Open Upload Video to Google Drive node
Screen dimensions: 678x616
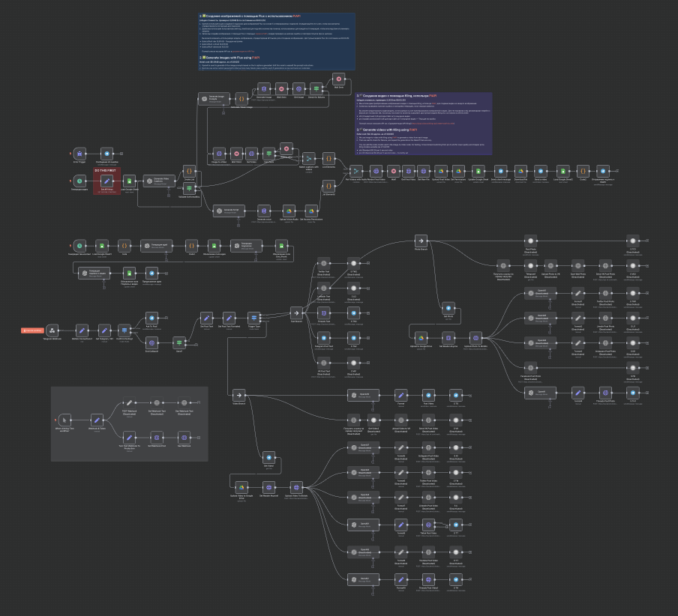(241, 487)
